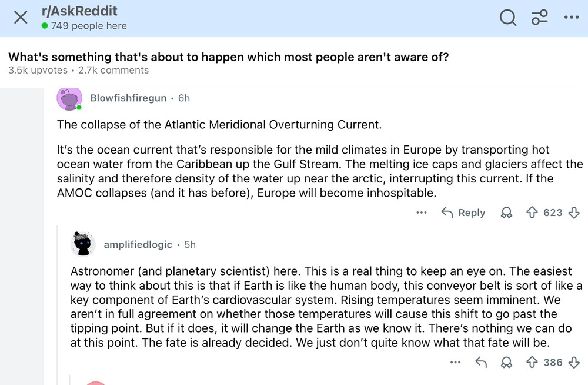Open the amplifiedlogic username link
The width and height of the screenshot is (588, 385).
pos(138,244)
